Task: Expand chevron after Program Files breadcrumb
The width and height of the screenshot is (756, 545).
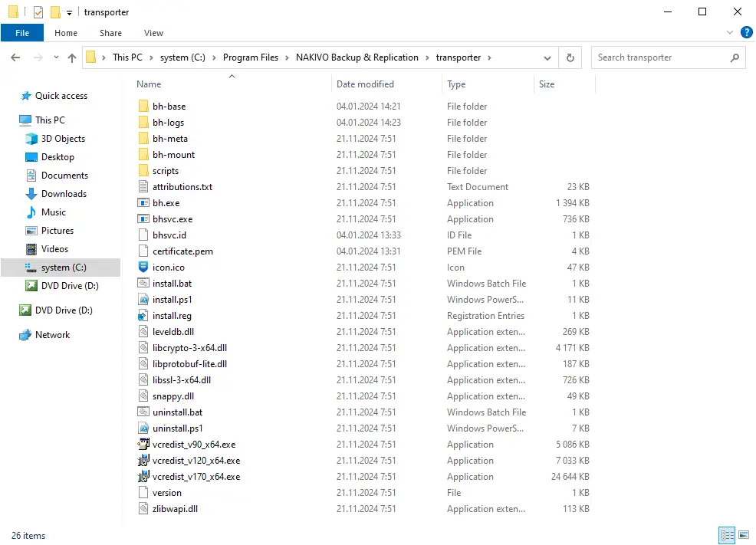Action: coord(287,57)
